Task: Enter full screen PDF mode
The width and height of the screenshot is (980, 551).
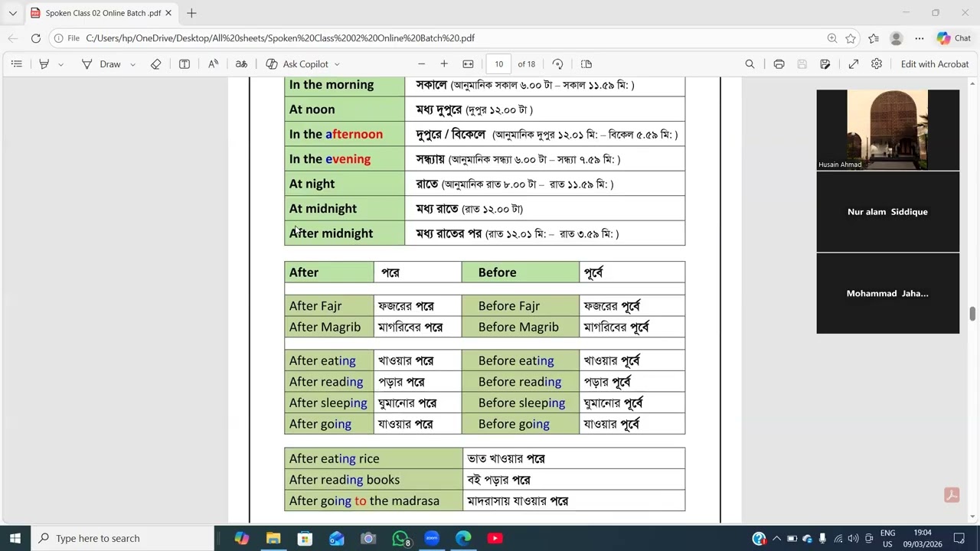Action: 854,64
